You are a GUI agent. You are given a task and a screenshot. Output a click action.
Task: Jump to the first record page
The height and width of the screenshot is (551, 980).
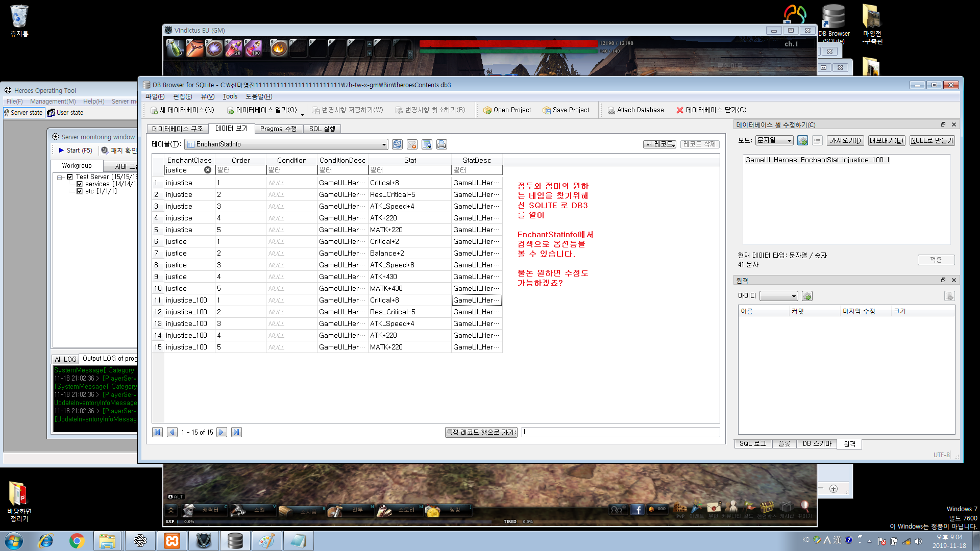(157, 432)
